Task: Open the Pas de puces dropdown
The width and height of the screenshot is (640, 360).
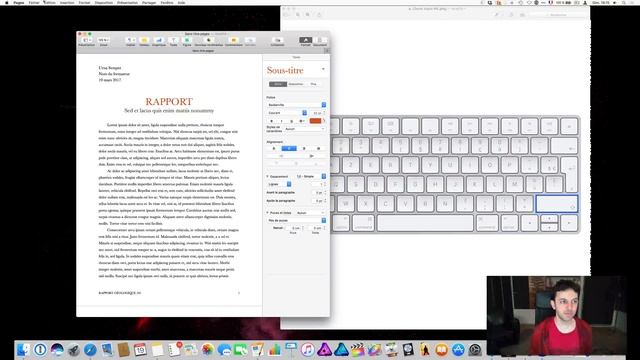Action: [x=296, y=220]
